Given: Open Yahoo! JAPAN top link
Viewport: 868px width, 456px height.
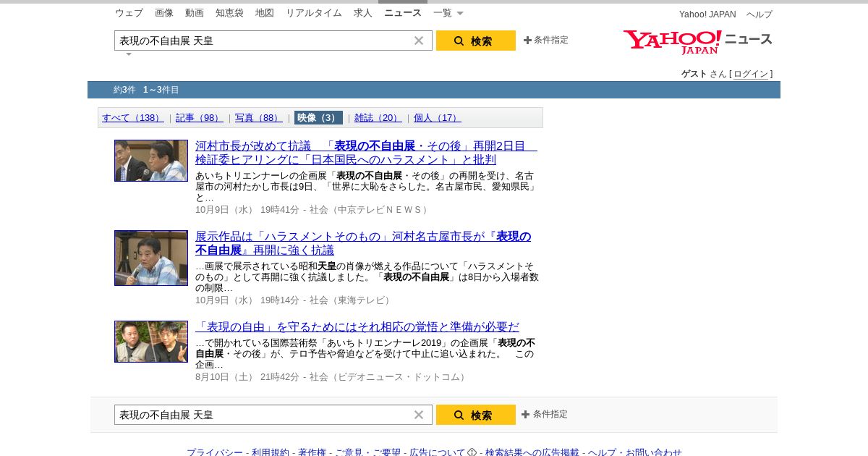Looking at the screenshot, I should pyautogui.click(x=707, y=14).
